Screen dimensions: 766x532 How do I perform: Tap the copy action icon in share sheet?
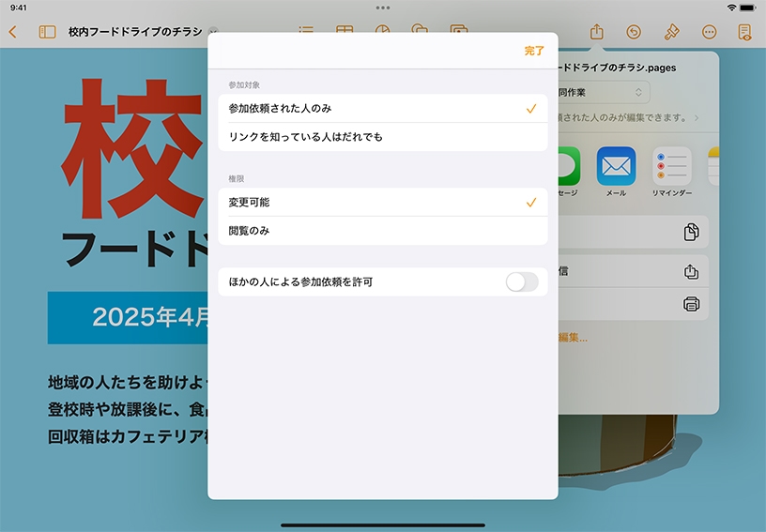click(x=691, y=233)
